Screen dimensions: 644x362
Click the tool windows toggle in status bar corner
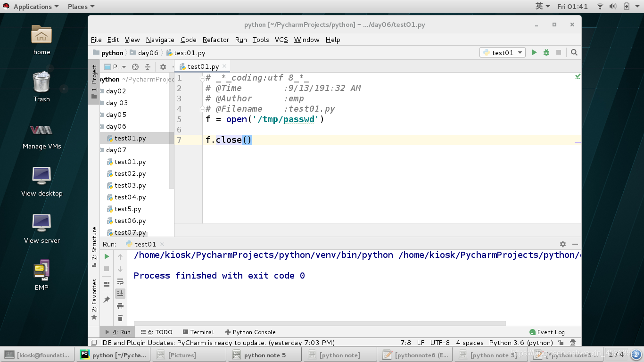pos(94,343)
